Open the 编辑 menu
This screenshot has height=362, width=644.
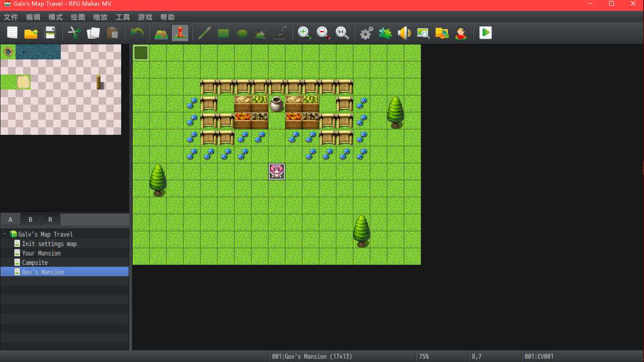(33, 17)
